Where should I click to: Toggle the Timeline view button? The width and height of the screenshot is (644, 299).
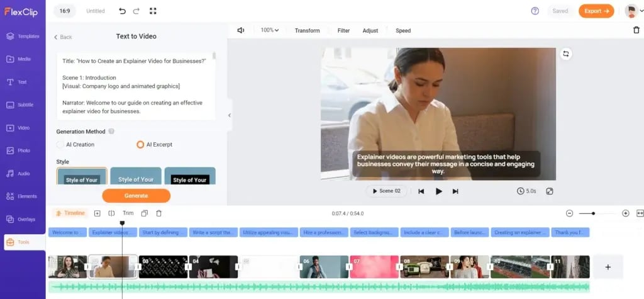click(x=70, y=213)
